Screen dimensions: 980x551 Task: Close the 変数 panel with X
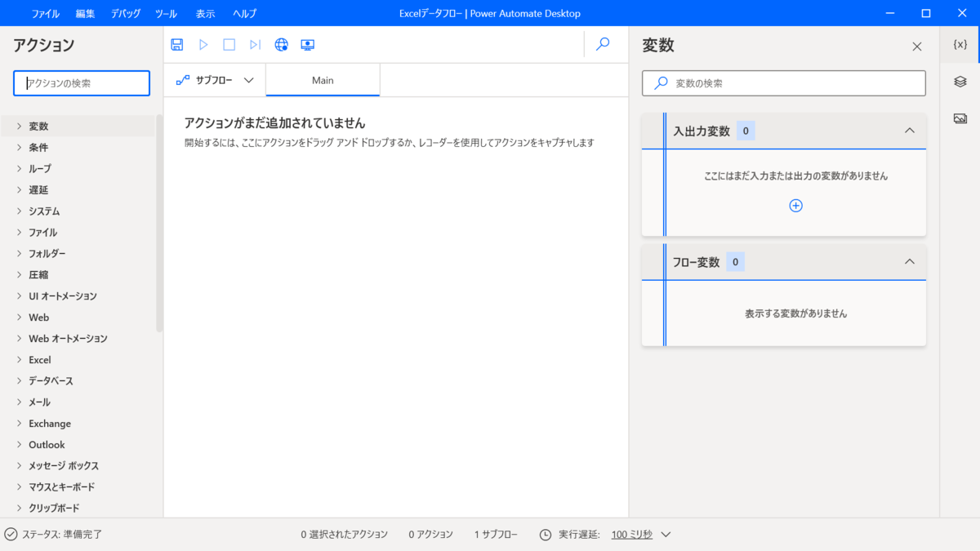coord(917,47)
